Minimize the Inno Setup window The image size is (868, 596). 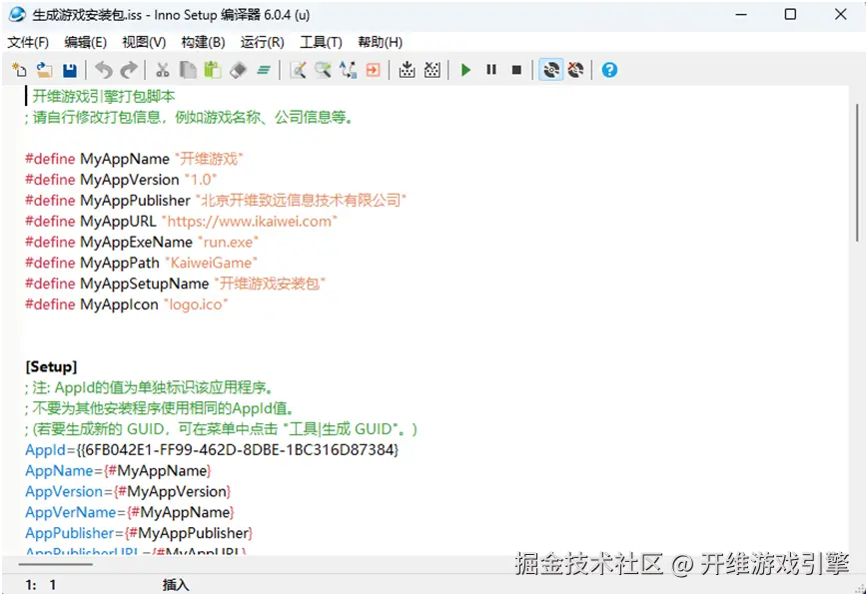pyautogui.click(x=741, y=14)
